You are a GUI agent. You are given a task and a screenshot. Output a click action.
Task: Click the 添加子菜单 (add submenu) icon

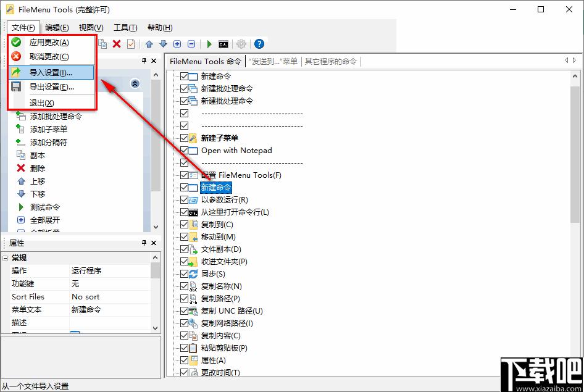tap(20, 129)
